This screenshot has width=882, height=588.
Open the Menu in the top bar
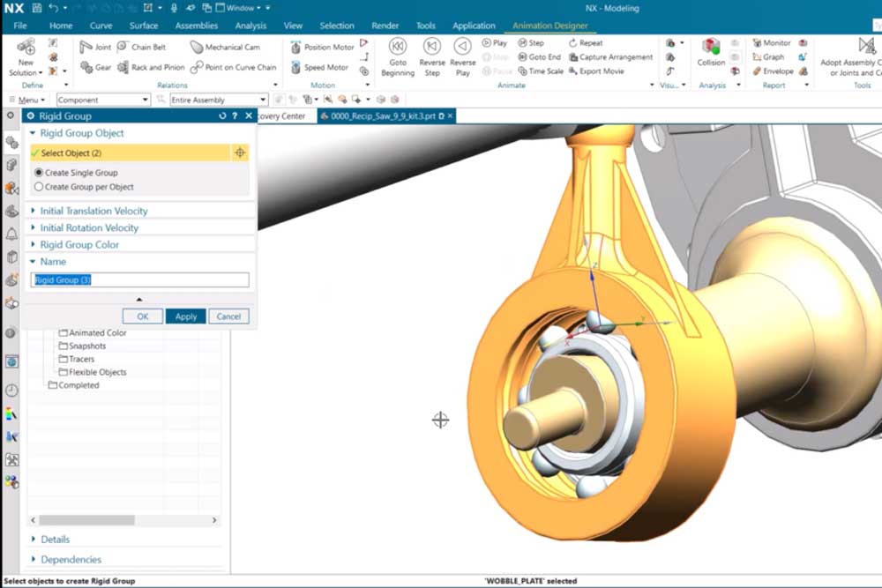pyautogui.click(x=26, y=100)
